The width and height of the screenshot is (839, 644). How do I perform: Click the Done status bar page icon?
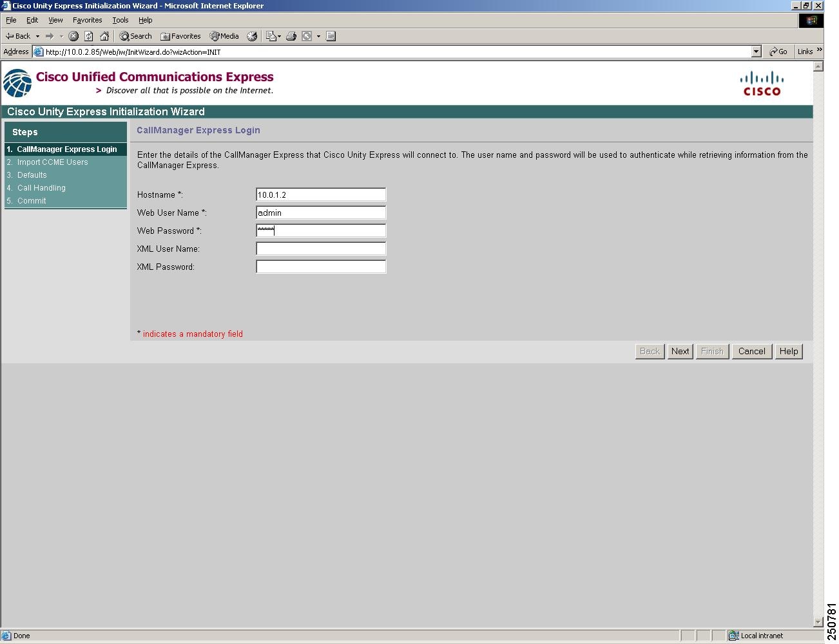pyautogui.click(x=6, y=636)
